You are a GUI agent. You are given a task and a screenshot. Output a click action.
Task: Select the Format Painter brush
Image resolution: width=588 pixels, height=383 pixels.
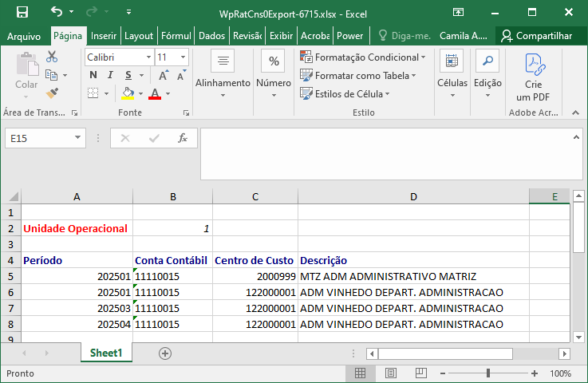click(52, 93)
